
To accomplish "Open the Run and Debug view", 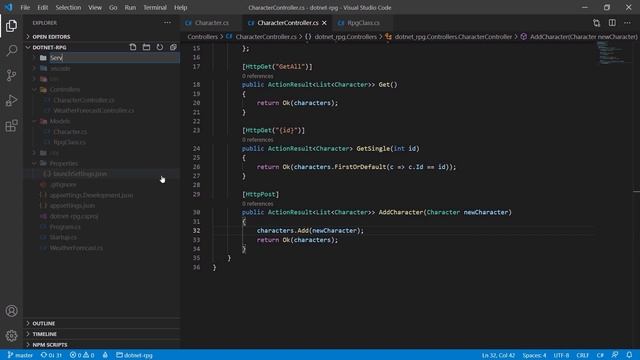I will tap(11, 100).
